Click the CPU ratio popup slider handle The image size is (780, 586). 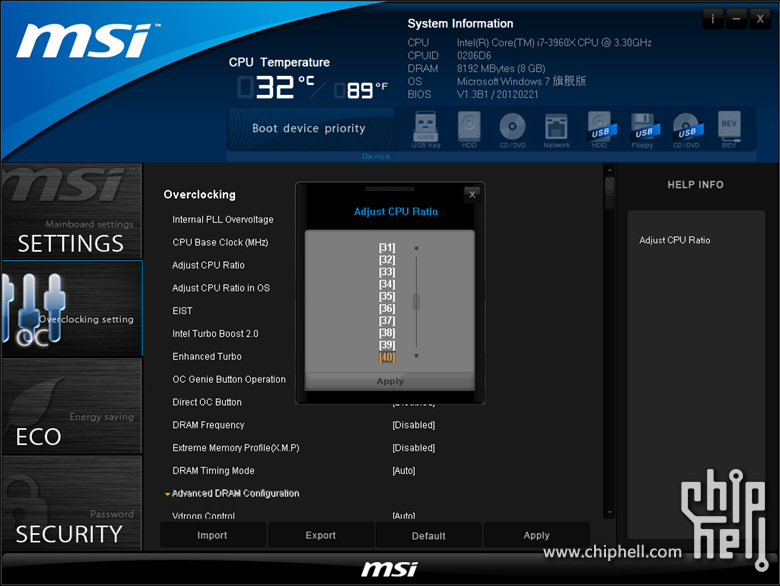[x=416, y=301]
